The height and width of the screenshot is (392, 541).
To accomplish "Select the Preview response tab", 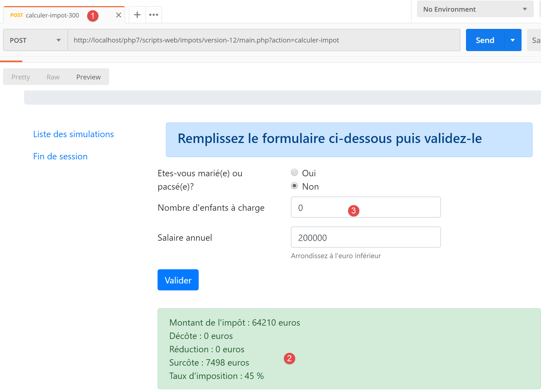I will tap(88, 77).
